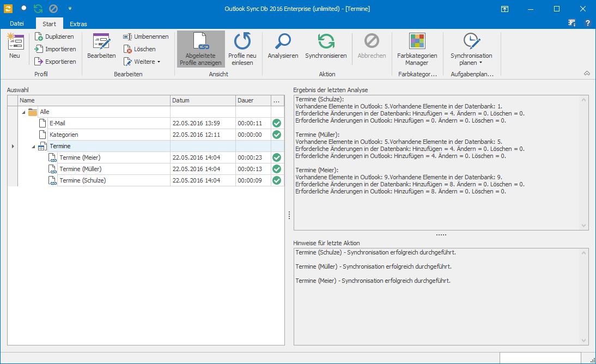Image resolution: width=596 pixels, height=364 pixels.
Task: Click the Duplizieren profile button
Action: click(x=54, y=37)
